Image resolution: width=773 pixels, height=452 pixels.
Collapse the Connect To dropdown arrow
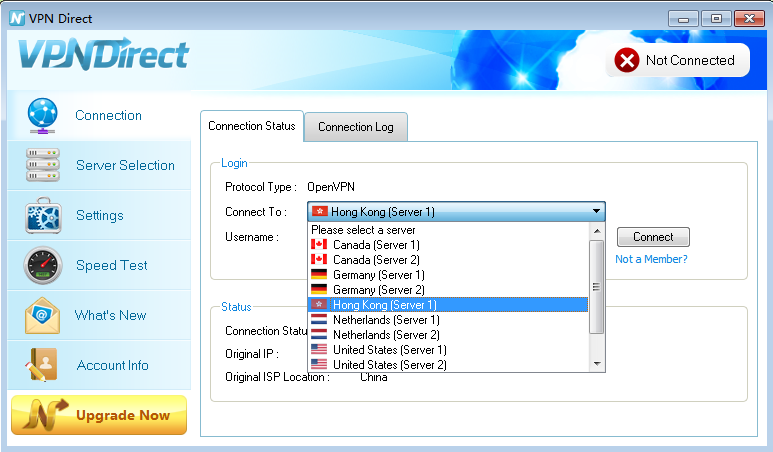[596, 211]
